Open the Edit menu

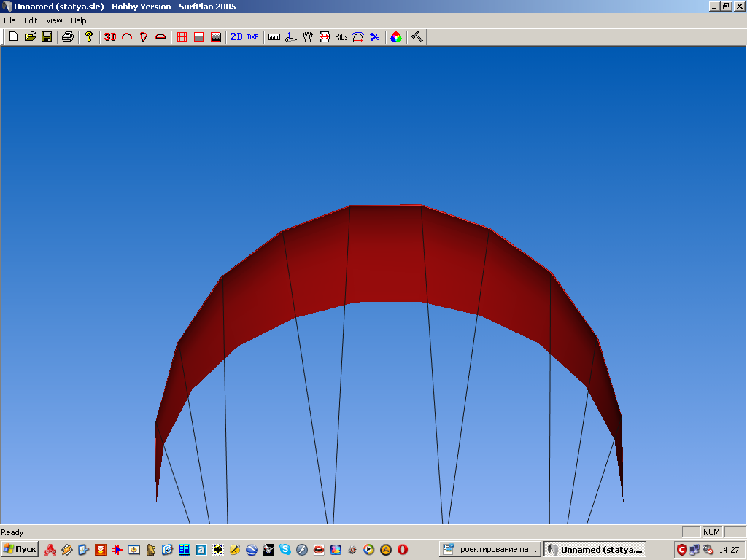pos(31,20)
